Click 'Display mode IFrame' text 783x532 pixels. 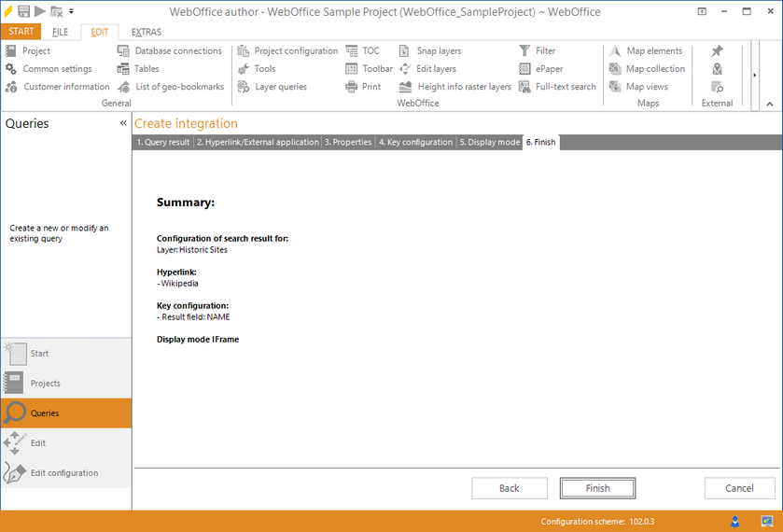tap(198, 339)
